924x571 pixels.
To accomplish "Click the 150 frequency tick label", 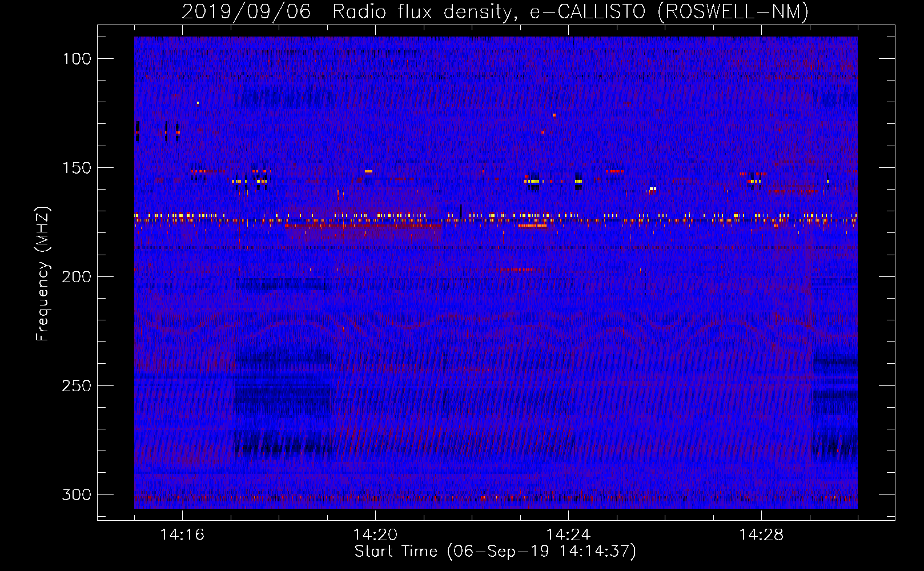I will point(77,168).
